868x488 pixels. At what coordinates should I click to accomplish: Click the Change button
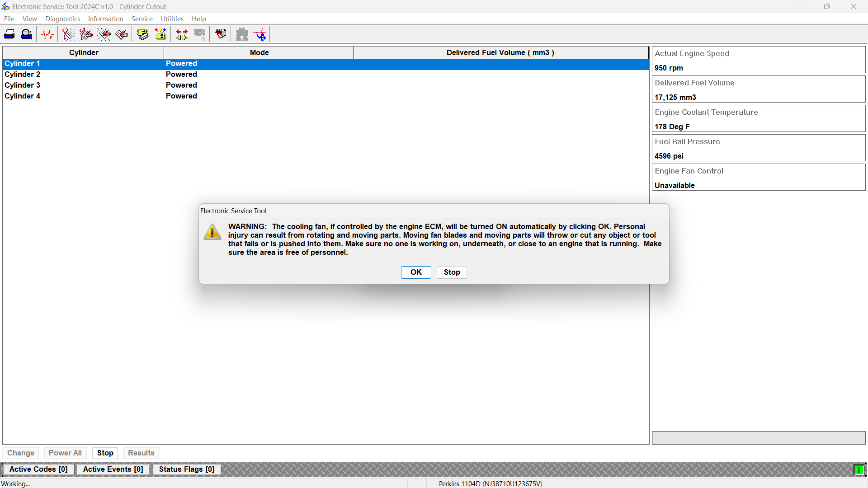point(21,453)
